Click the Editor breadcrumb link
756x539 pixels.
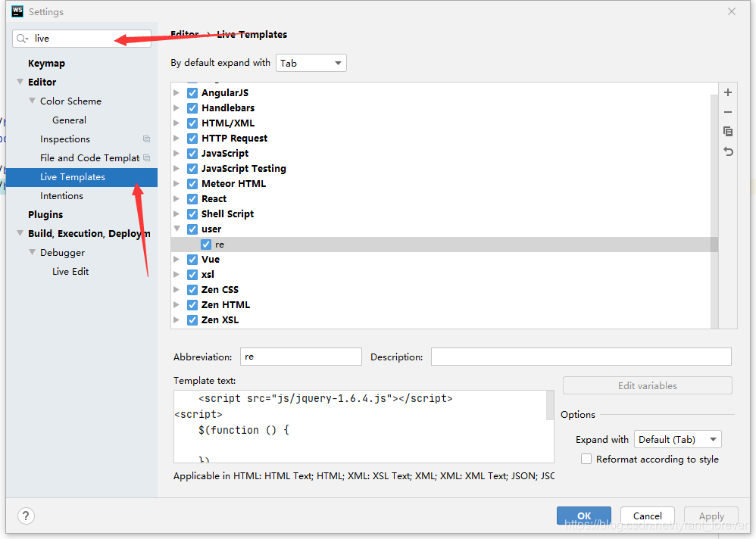coord(185,34)
